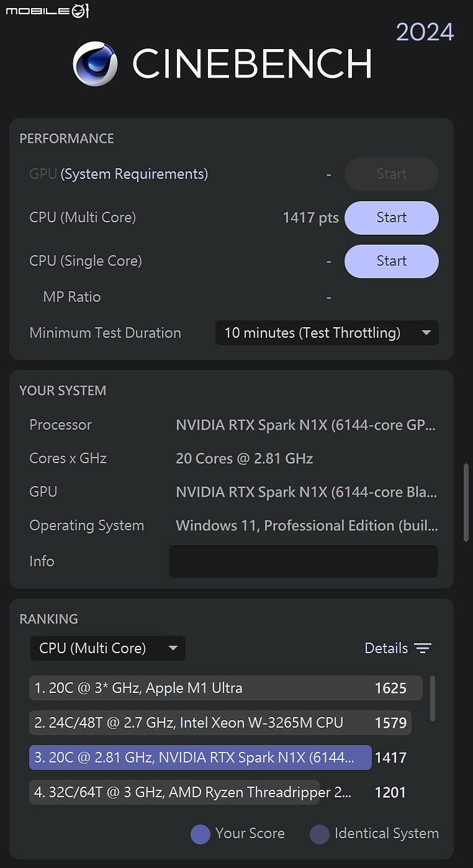The height and width of the screenshot is (868, 473).
Task: Click the 2024 version label
Action: point(425,32)
